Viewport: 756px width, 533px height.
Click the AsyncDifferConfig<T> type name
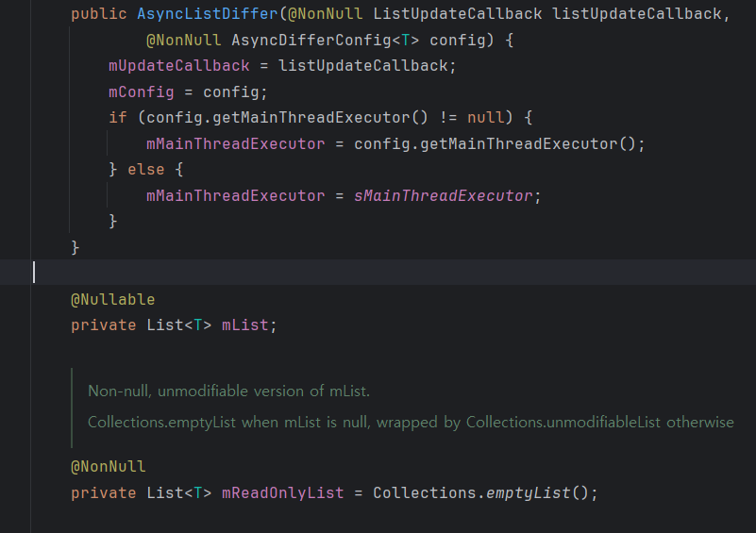point(325,40)
